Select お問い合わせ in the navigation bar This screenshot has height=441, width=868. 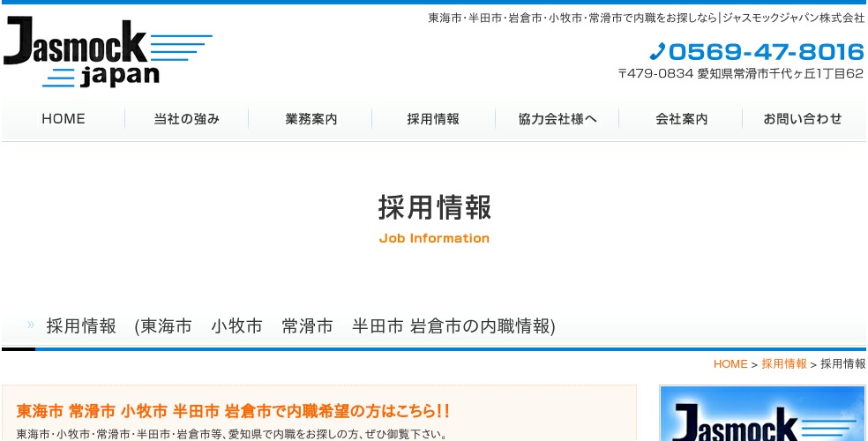(804, 119)
